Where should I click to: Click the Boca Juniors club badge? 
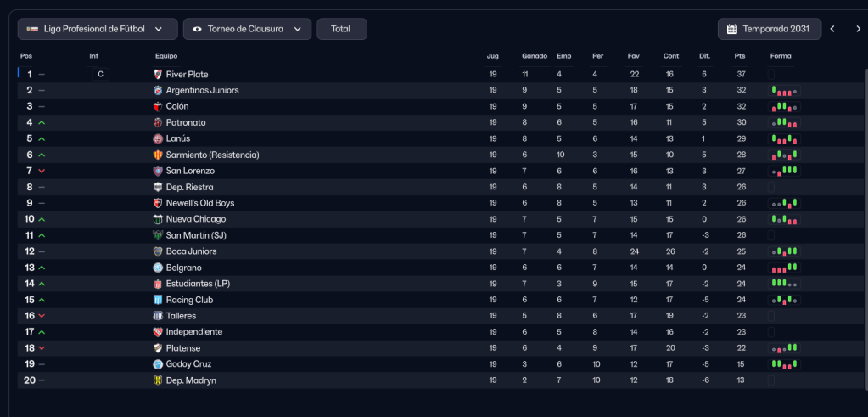coord(157,251)
